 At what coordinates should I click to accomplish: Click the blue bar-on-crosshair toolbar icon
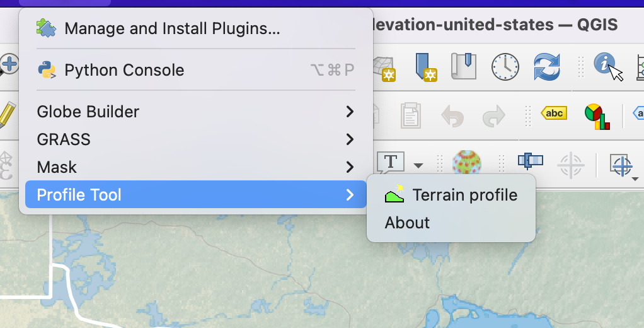(x=530, y=161)
